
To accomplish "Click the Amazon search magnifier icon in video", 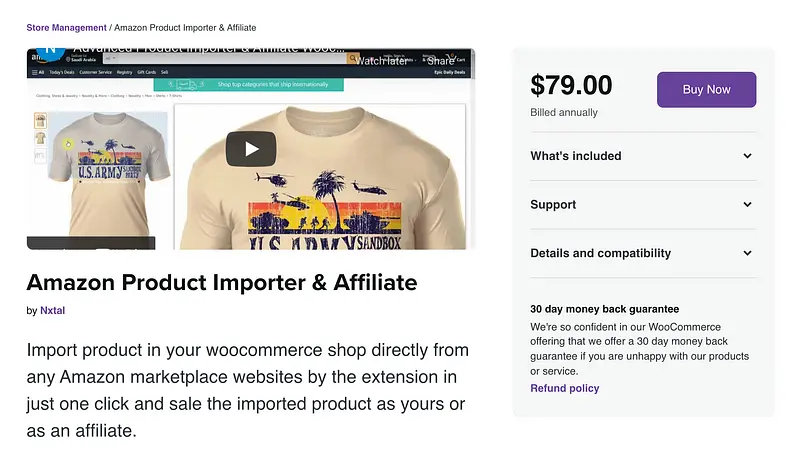I will [x=353, y=59].
